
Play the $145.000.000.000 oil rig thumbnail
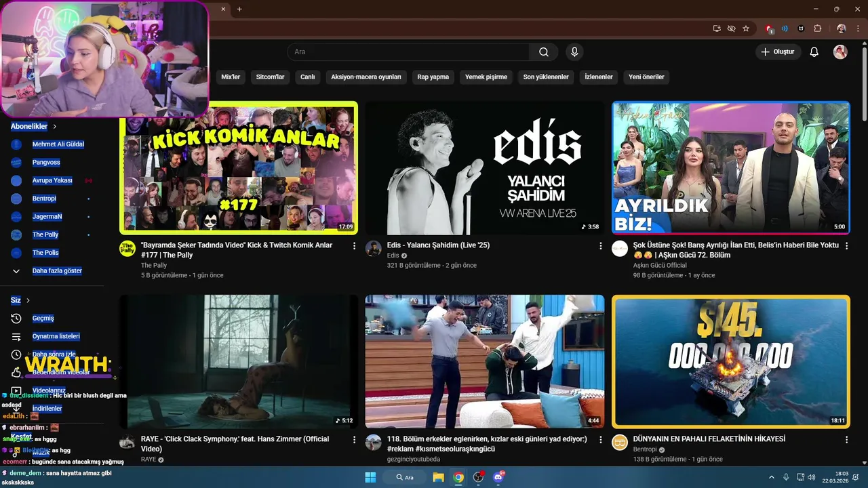(731, 361)
